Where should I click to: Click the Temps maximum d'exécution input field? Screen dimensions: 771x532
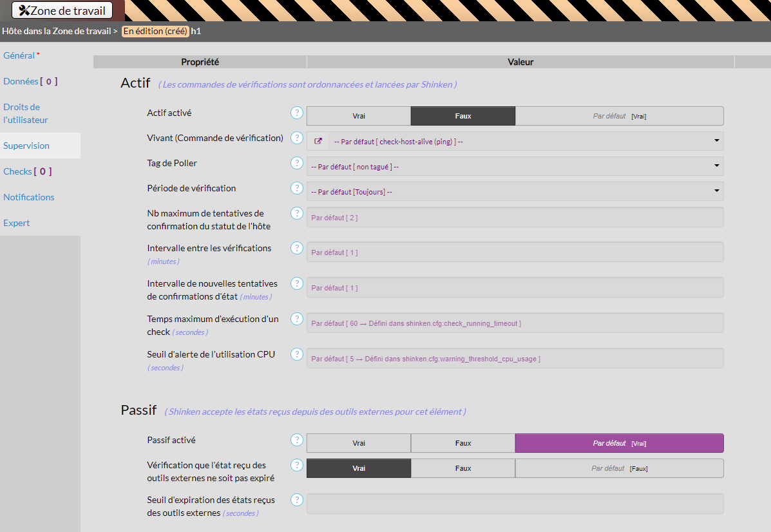pyautogui.click(x=515, y=323)
